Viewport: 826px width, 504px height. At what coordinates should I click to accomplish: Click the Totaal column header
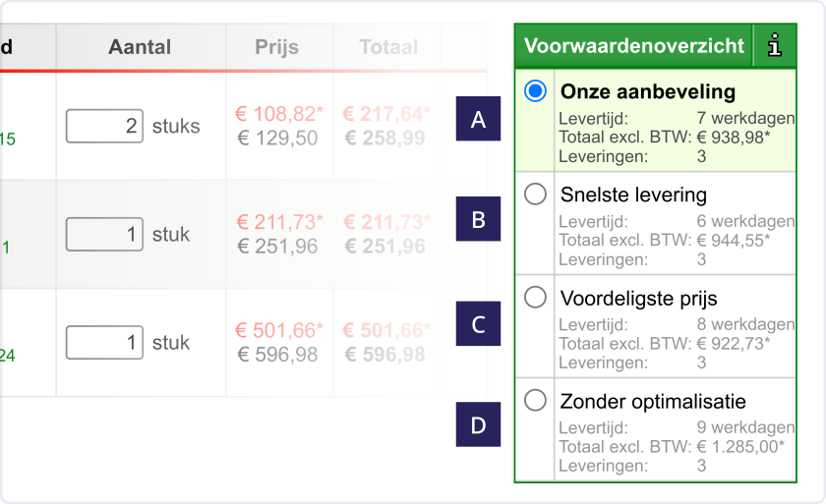[x=388, y=47]
